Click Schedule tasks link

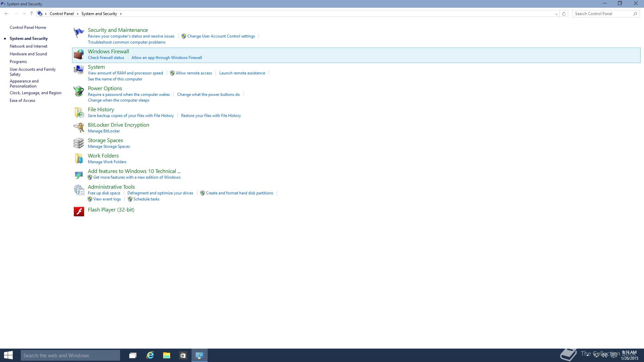click(x=146, y=199)
